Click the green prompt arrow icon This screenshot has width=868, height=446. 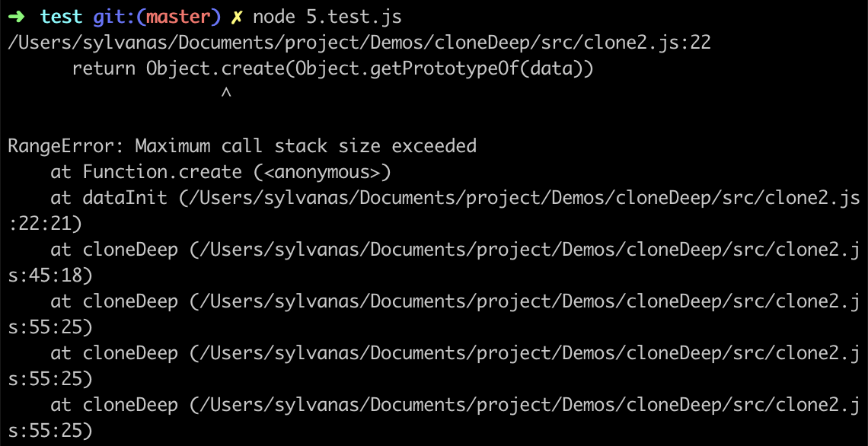[18, 18]
